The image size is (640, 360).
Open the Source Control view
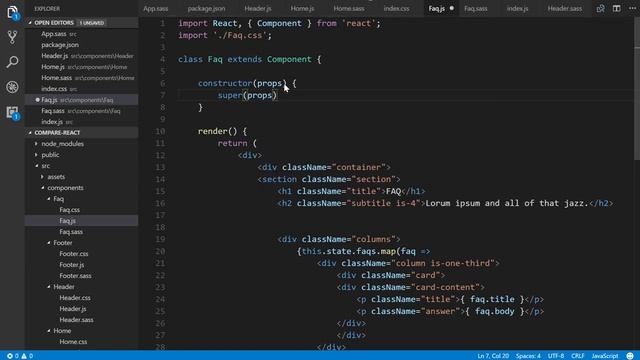[12, 37]
